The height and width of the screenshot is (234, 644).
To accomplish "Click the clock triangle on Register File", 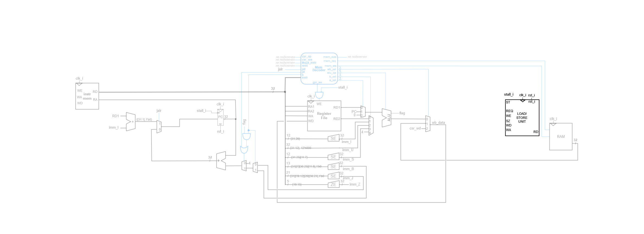I will click(311, 102).
